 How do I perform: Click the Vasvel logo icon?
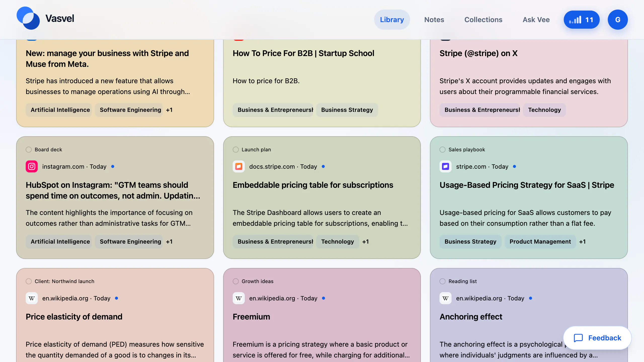(x=28, y=18)
